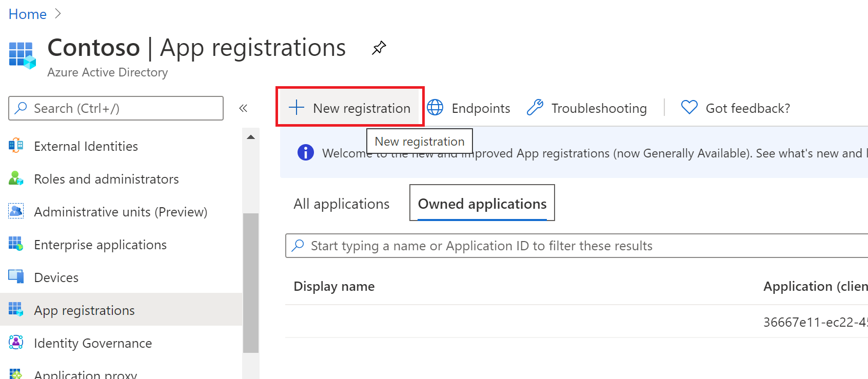This screenshot has height=379, width=868.
Task: Open App registrations in the sidebar
Action: coord(85,310)
